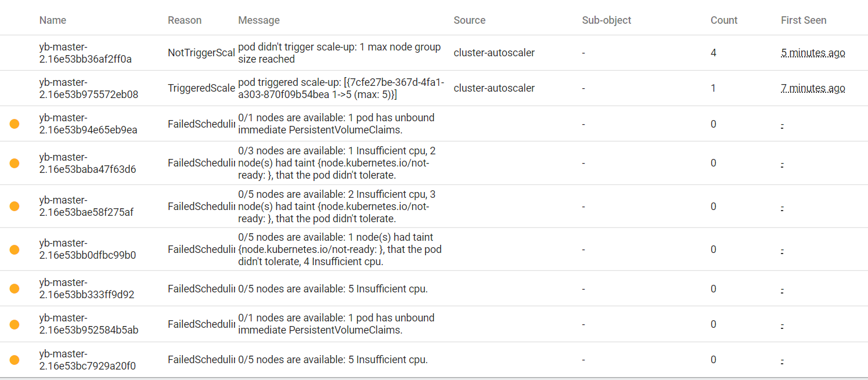The height and width of the screenshot is (380, 868).
Task: Sort events by the Name column header
Action: click(x=53, y=20)
